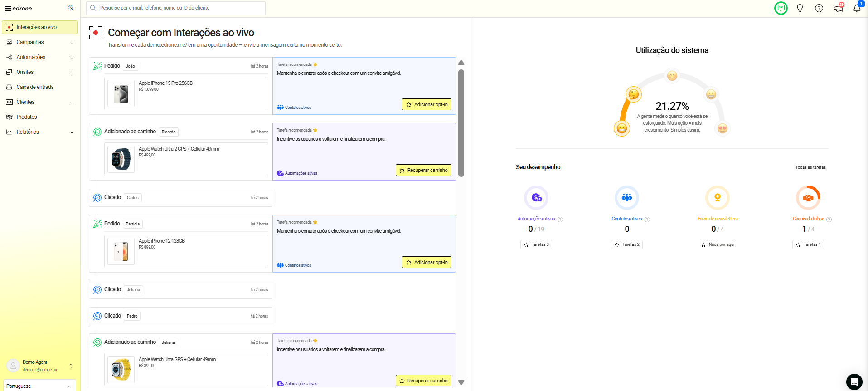Click João's Pedido event icon
The image size is (868, 391).
click(97, 66)
